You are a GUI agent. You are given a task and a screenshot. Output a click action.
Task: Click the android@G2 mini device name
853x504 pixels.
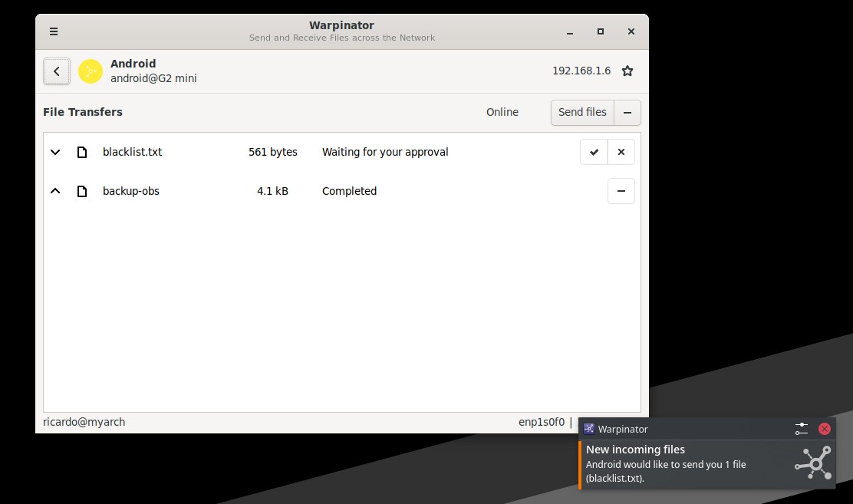coord(153,78)
